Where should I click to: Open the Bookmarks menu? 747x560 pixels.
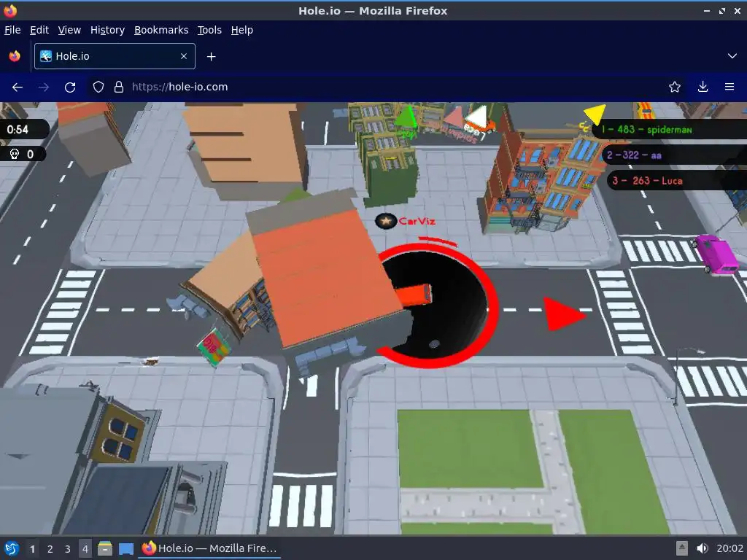pos(161,30)
